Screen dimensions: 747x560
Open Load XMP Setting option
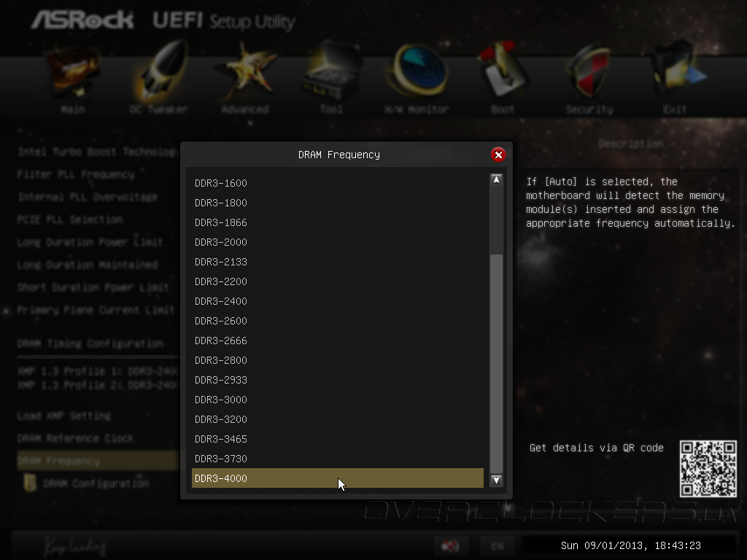[x=64, y=416]
